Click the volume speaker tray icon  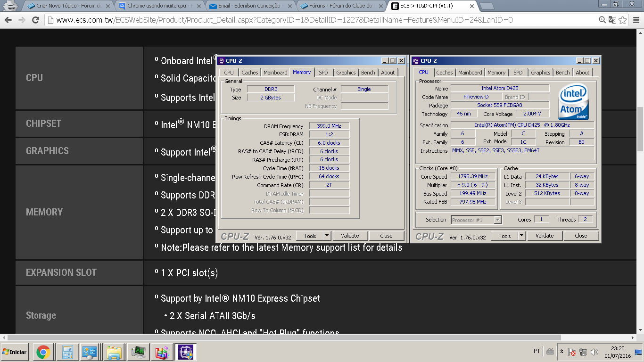coord(594,352)
